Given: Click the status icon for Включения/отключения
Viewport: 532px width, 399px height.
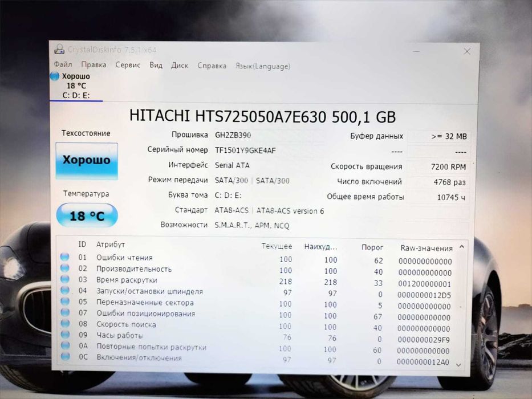Looking at the screenshot, I should click(x=65, y=357).
